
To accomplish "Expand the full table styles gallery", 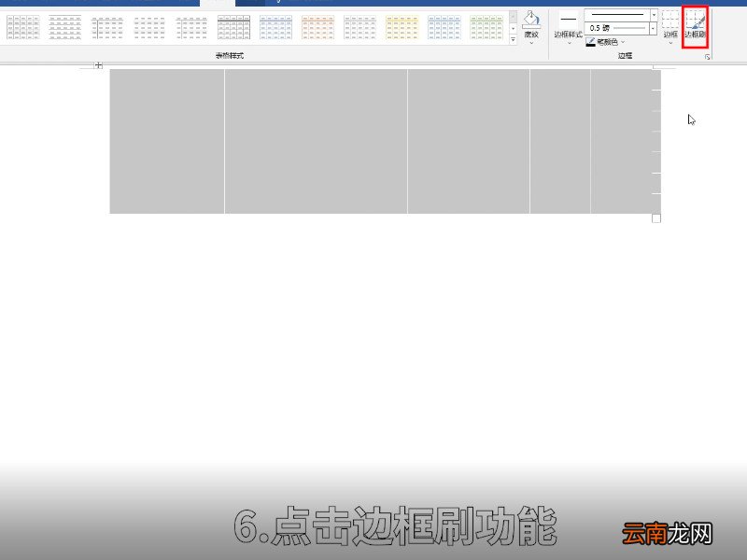I will point(513,40).
